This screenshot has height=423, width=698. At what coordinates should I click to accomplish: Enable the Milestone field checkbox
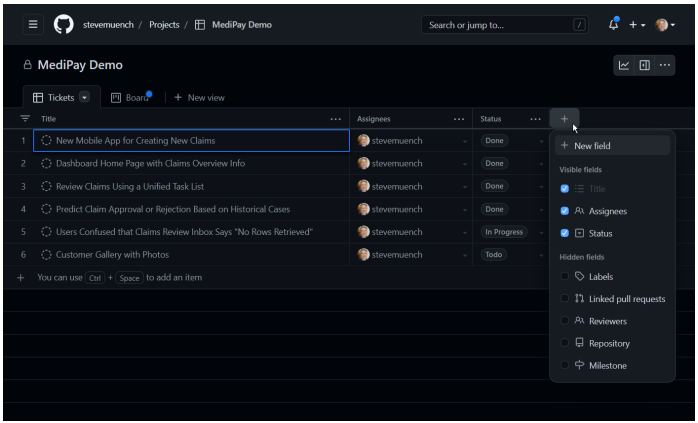click(x=564, y=365)
